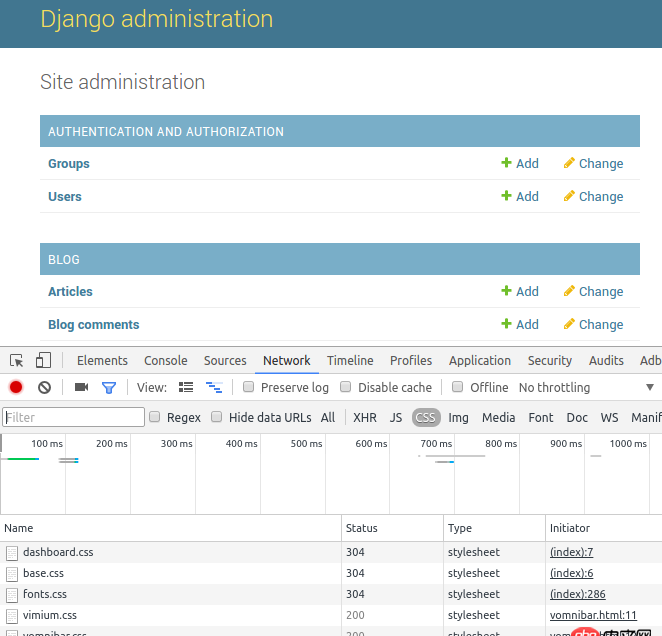Select the fonts.css file icon
662x636 pixels.
point(12,595)
